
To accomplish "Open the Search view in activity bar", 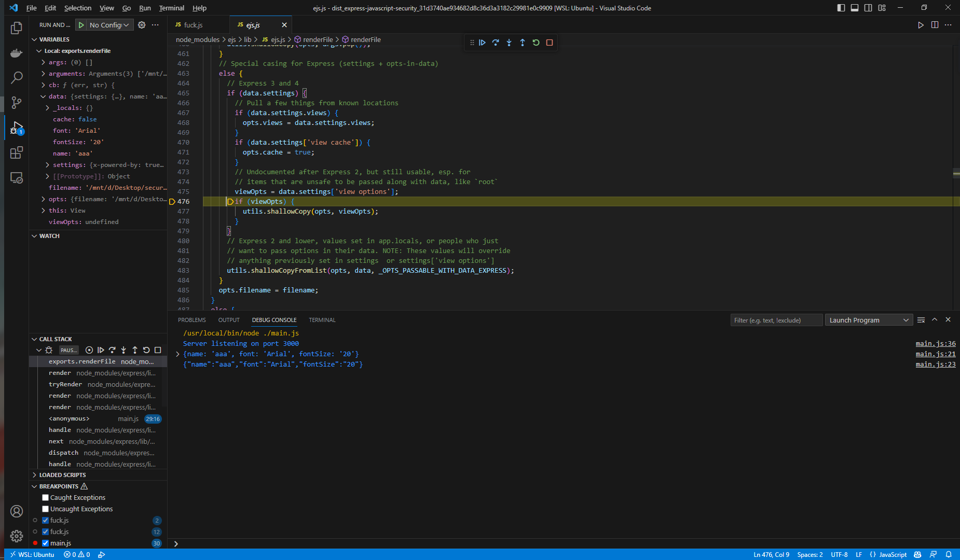I will (17, 78).
